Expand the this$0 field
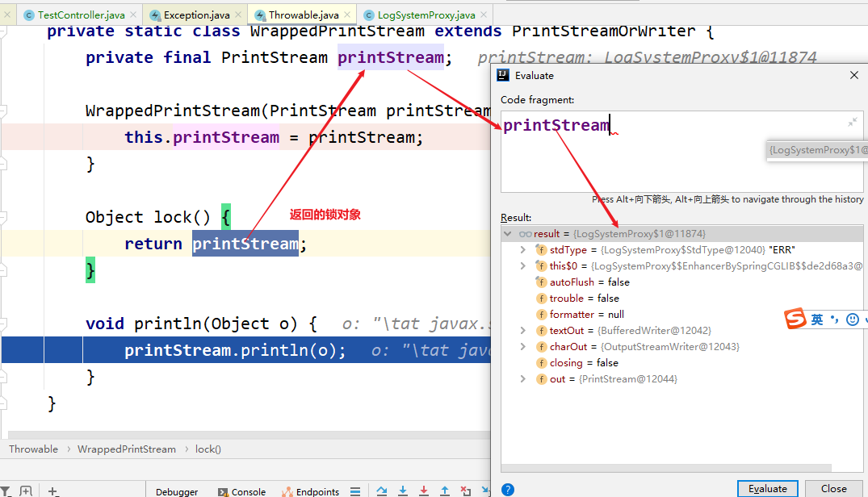This screenshot has width=868, height=497. (x=522, y=266)
